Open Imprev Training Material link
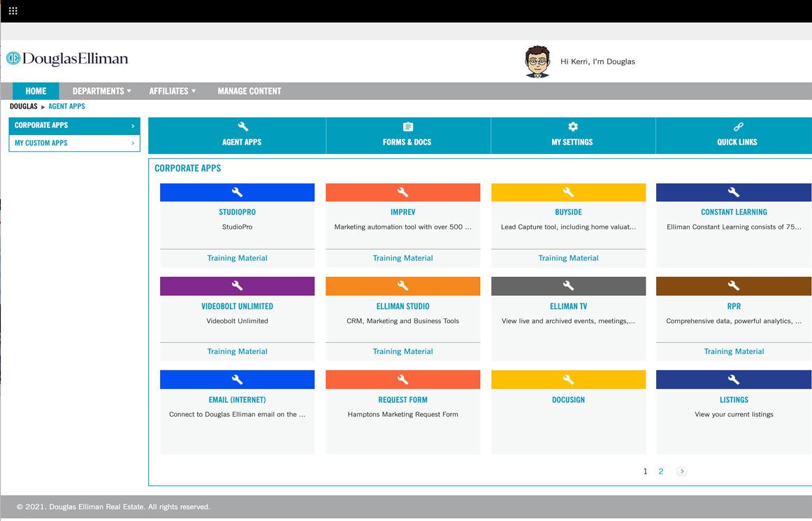The width and height of the screenshot is (812, 521). click(403, 258)
